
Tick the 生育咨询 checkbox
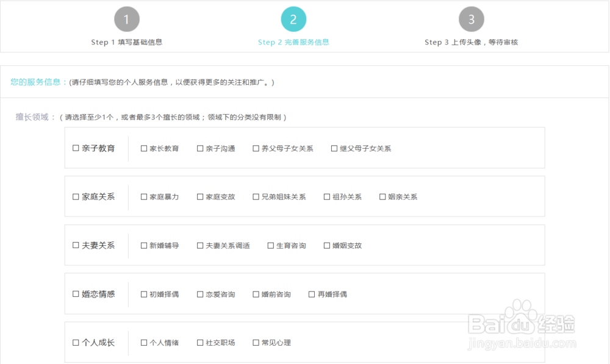click(x=271, y=245)
